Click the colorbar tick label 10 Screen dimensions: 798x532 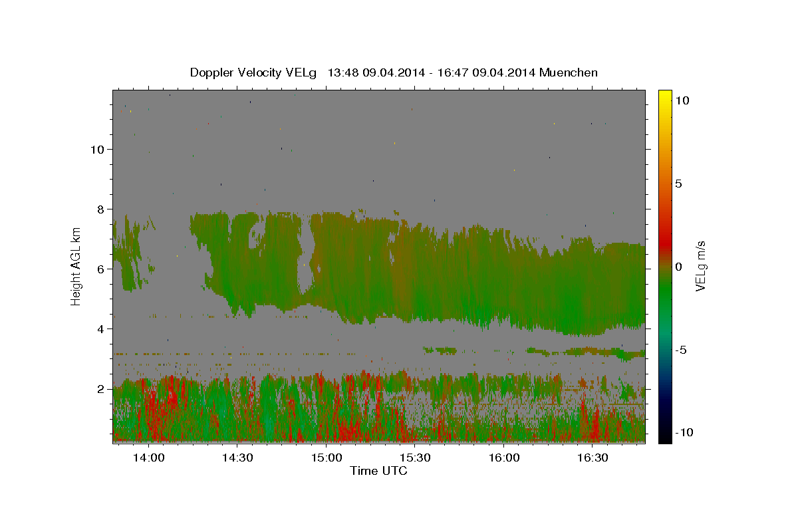[682, 100]
